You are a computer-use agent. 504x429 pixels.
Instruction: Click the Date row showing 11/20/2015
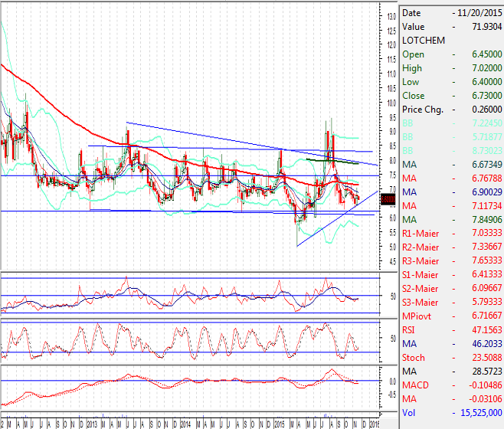(x=450, y=13)
